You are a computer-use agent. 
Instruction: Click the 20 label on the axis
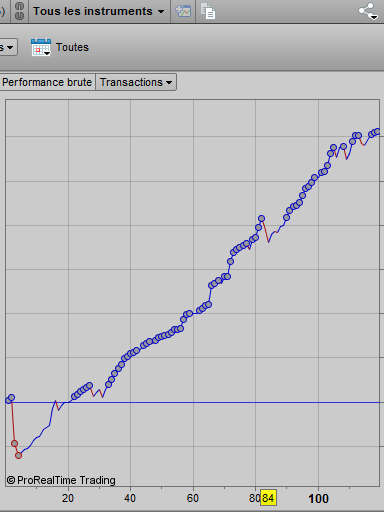tap(68, 498)
